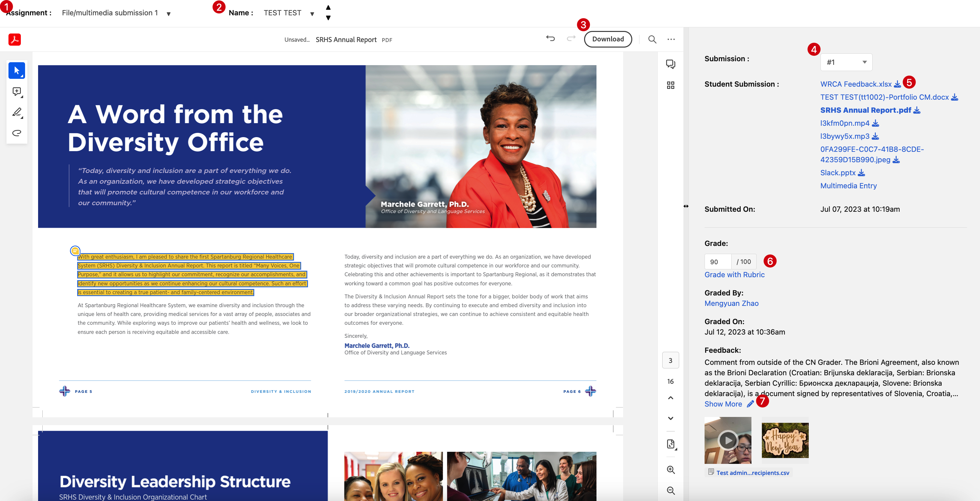Click the grade input field showing 90
This screenshot has width=980, height=501.
pyautogui.click(x=718, y=262)
